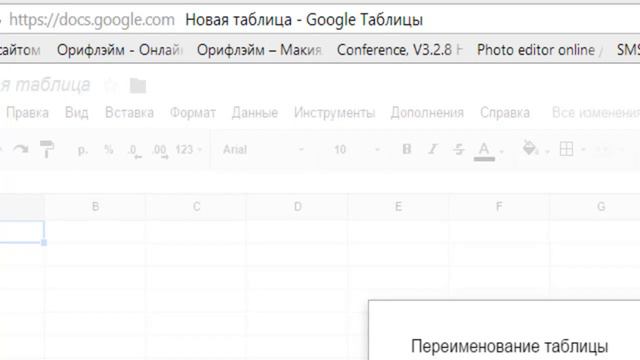The width and height of the screenshot is (640, 360).
Task: Open the 123 number formats dropdown
Action: coord(189,149)
